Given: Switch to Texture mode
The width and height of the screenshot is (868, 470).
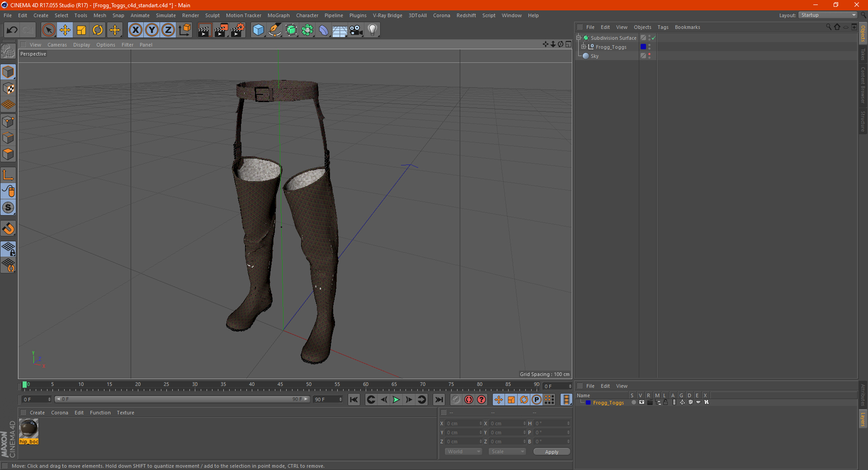Looking at the screenshot, I should 8,89.
